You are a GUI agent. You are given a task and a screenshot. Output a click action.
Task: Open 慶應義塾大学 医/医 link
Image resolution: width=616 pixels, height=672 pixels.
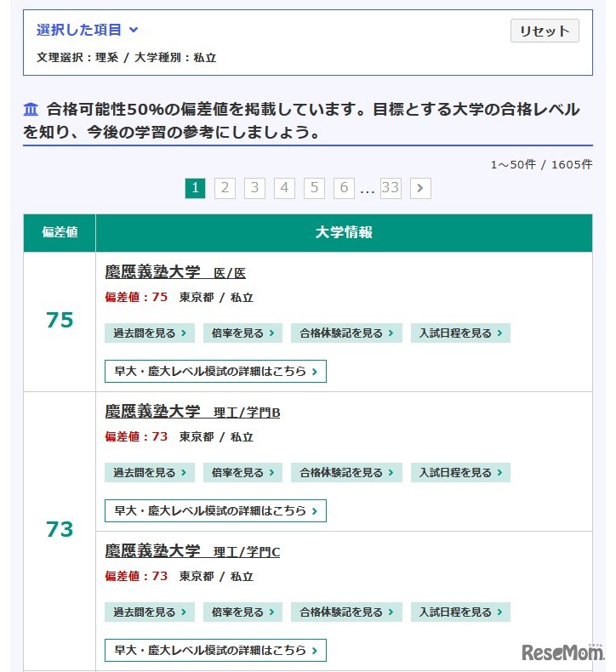(175, 272)
